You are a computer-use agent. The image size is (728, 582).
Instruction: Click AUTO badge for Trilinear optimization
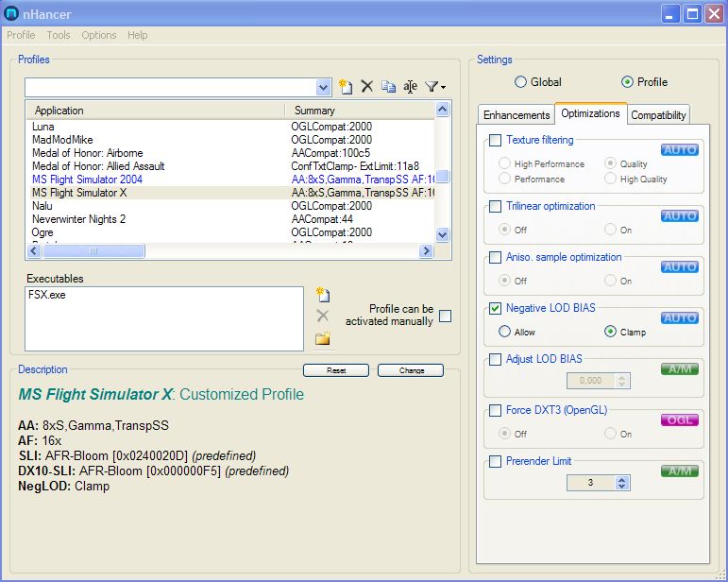pyautogui.click(x=680, y=215)
